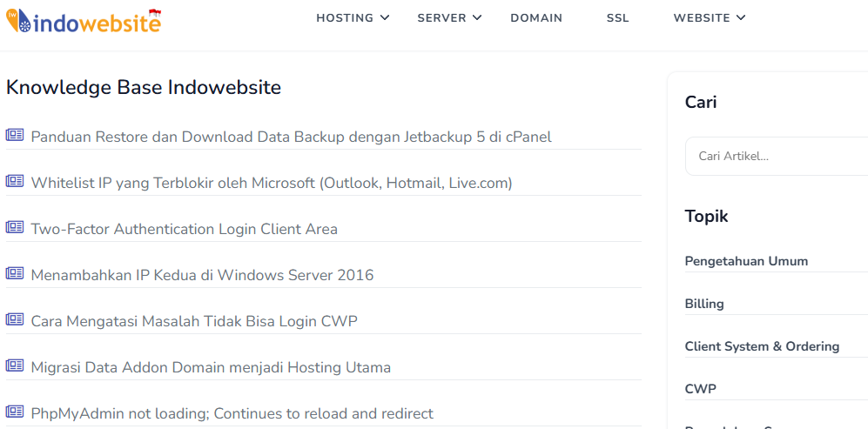
Task: Click article icon beside Whitelist IP Microsoft
Action: [15, 181]
